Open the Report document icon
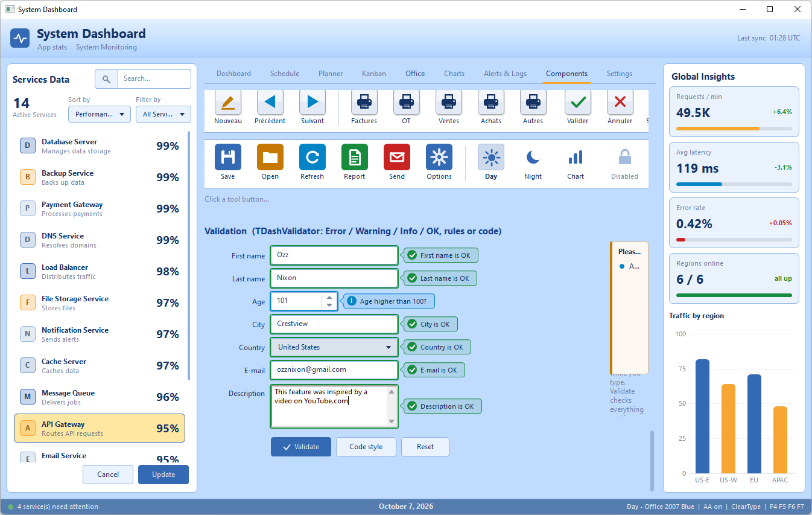Viewport: 812px width, 515px height. coord(355,157)
